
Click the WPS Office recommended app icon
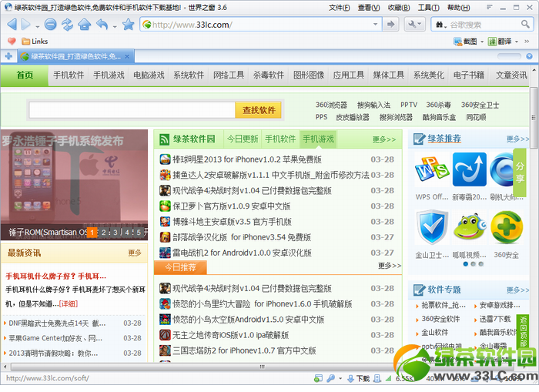click(x=432, y=169)
